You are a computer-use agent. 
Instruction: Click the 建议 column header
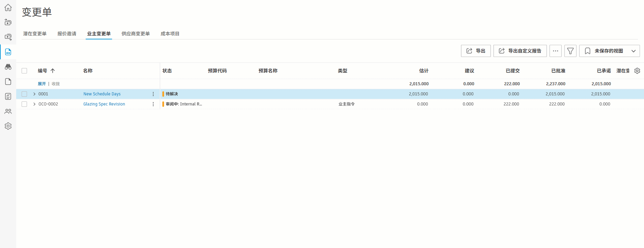tap(469, 71)
